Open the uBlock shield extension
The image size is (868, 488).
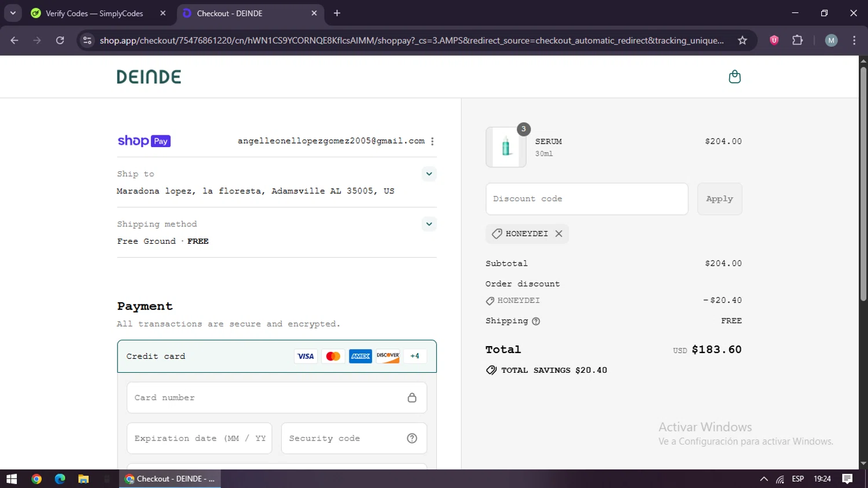click(774, 41)
